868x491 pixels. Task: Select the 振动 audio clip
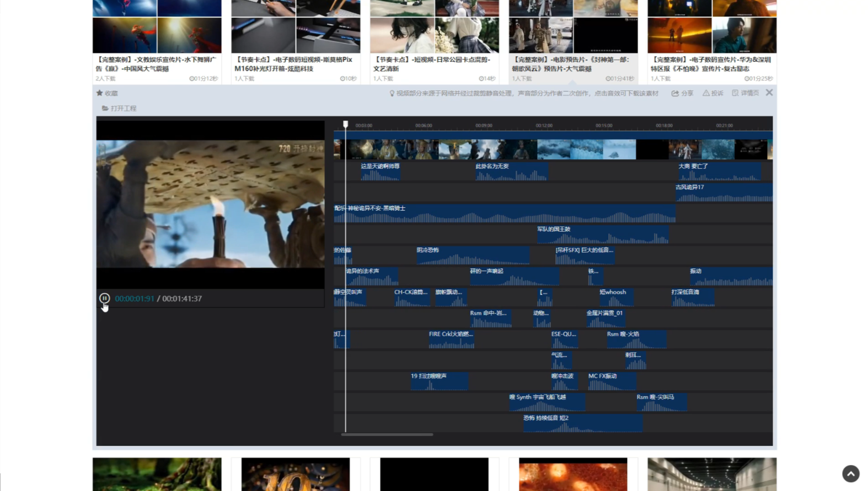(731, 276)
